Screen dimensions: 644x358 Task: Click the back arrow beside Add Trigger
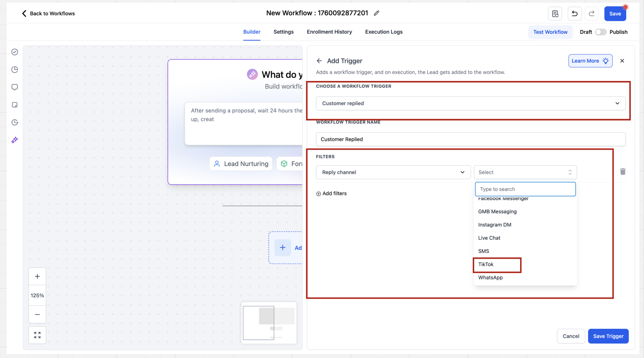[319, 61]
